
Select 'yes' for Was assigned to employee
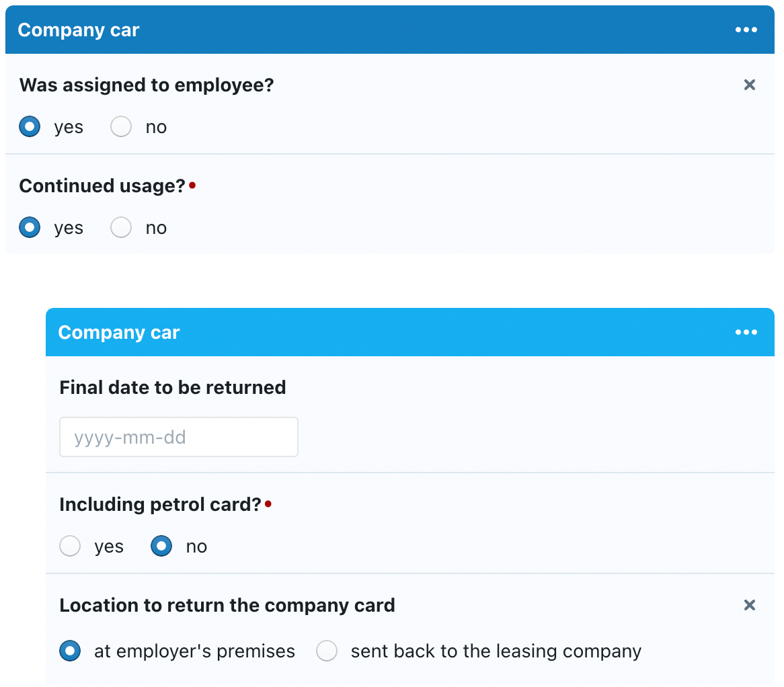(x=30, y=127)
